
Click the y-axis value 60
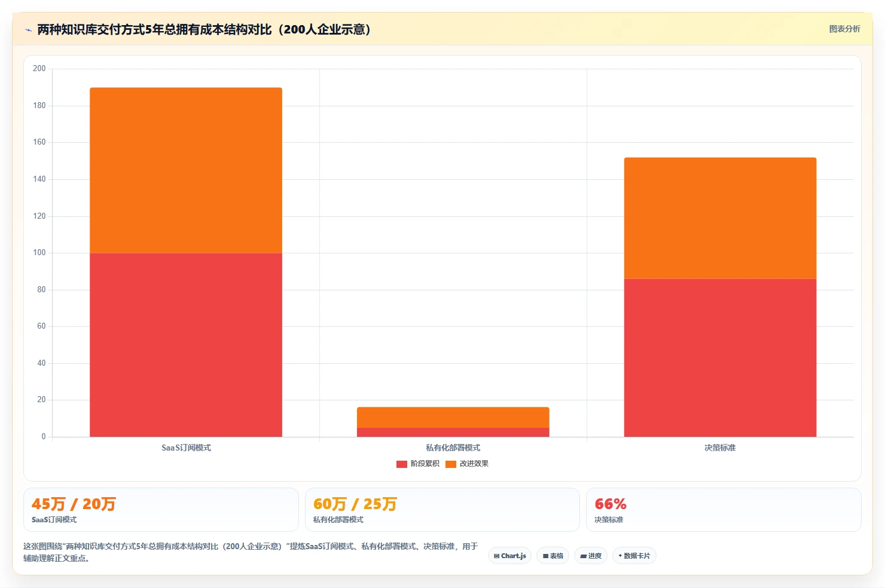coord(41,326)
